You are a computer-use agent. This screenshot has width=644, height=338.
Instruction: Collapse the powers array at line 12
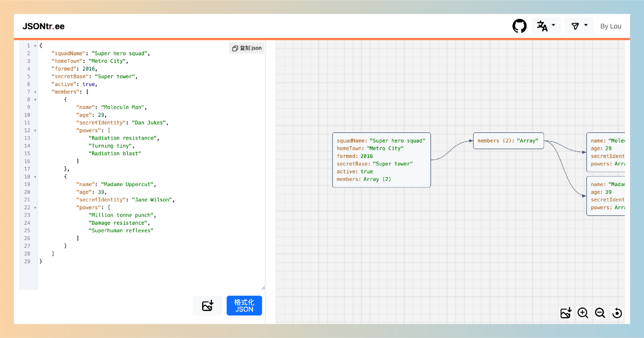coord(35,130)
